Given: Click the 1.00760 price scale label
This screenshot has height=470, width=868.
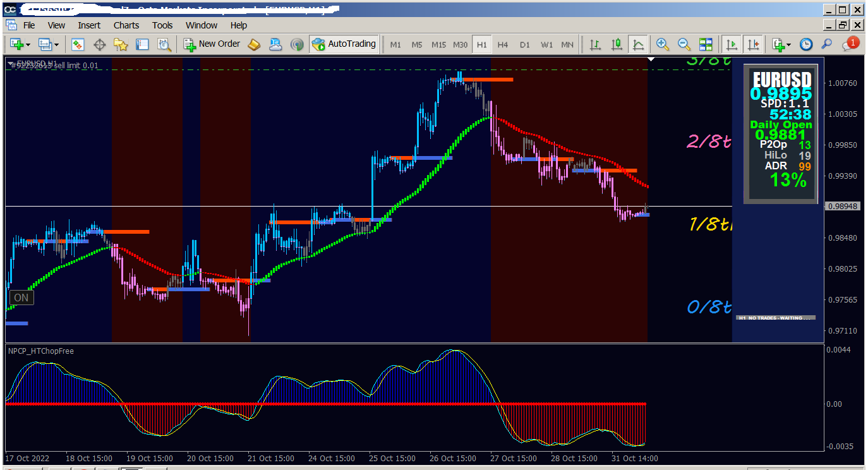Looking at the screenshot, I should (843, 83).
